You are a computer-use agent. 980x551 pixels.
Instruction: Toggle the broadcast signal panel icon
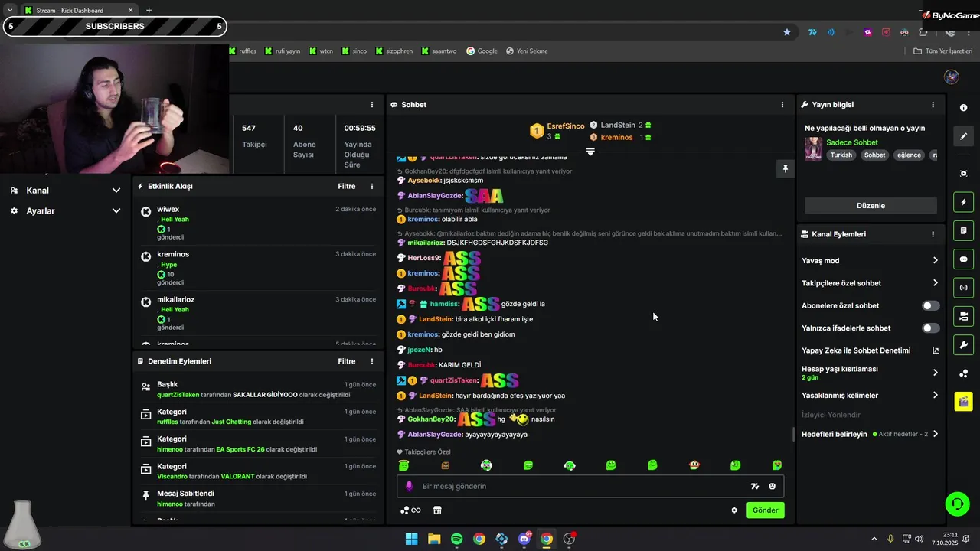(x=963, y=288)
